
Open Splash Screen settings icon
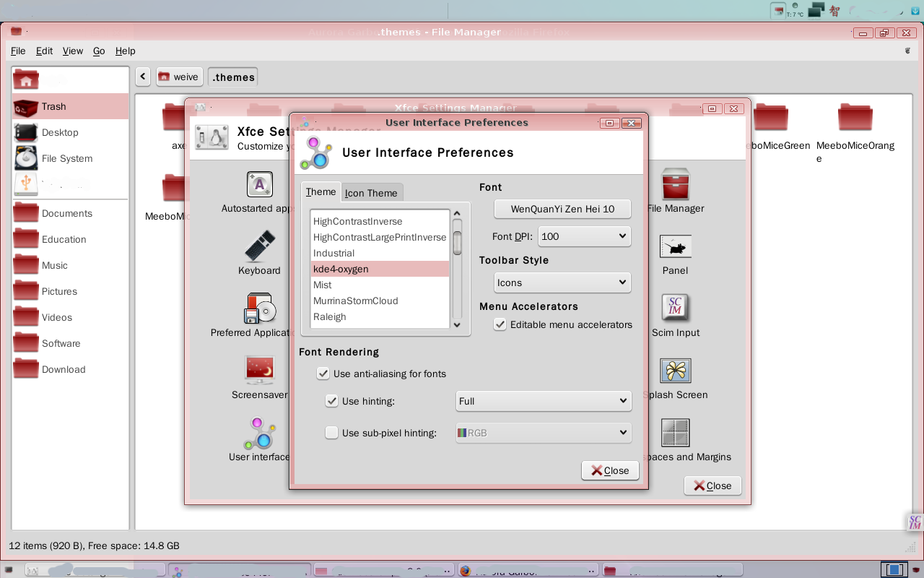click(676, 371)
